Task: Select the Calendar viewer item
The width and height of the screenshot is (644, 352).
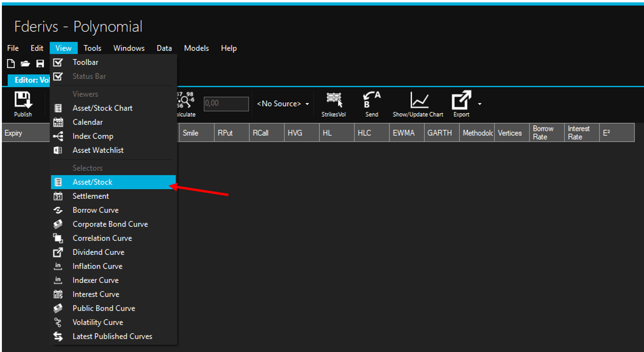Action: pos(88,122)
